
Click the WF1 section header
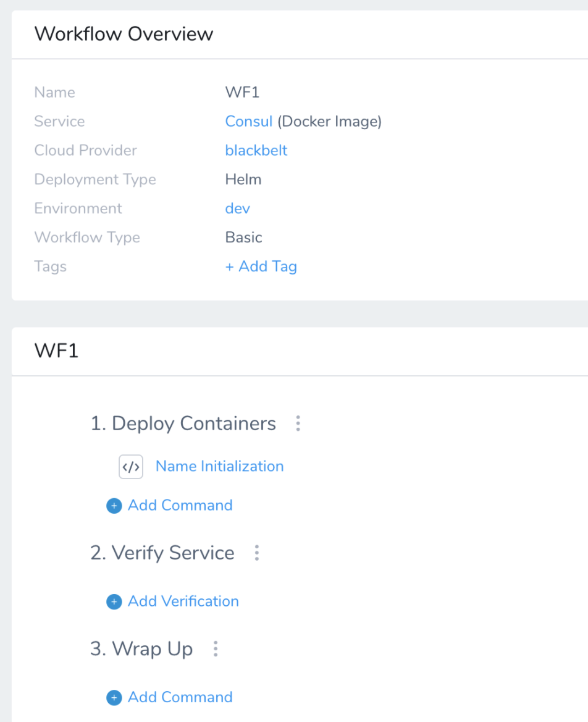click(x=57, y=351)
